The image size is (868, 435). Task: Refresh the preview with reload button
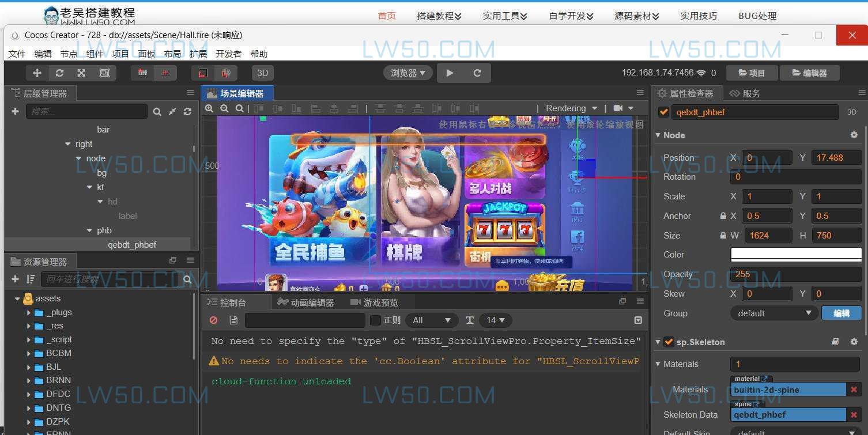coord(477,73)
